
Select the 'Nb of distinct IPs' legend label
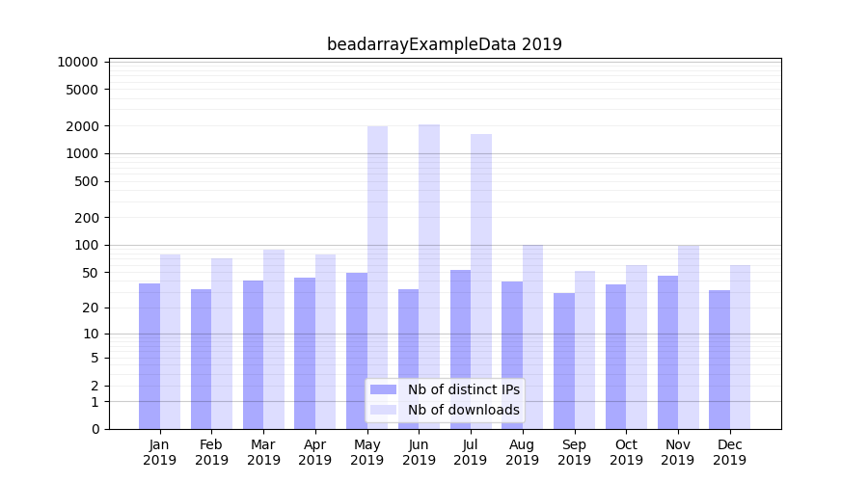click(463, 389)
